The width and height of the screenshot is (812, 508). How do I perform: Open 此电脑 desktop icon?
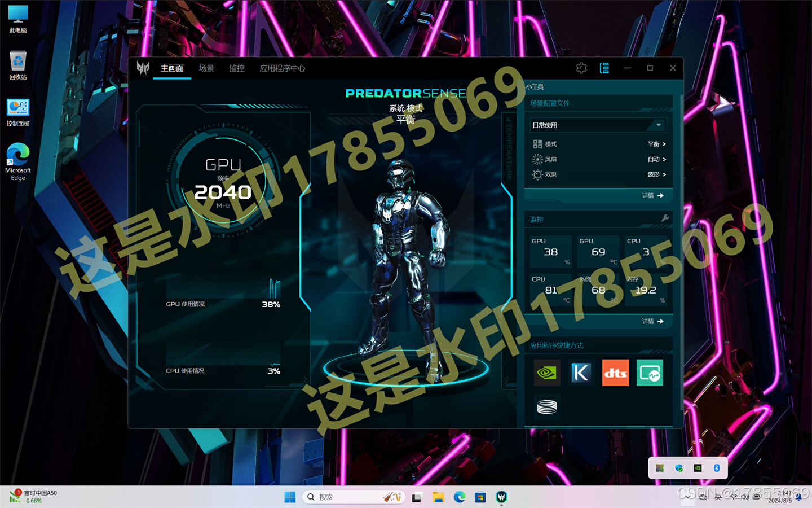[18, 19]
